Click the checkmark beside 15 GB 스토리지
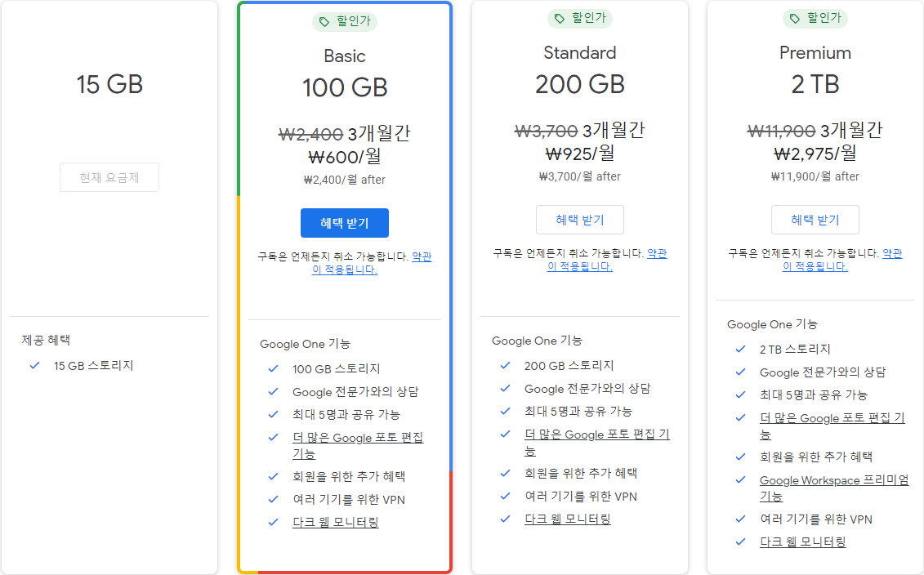This screenshot has width=924, height=575. click(x=33, y=366)
